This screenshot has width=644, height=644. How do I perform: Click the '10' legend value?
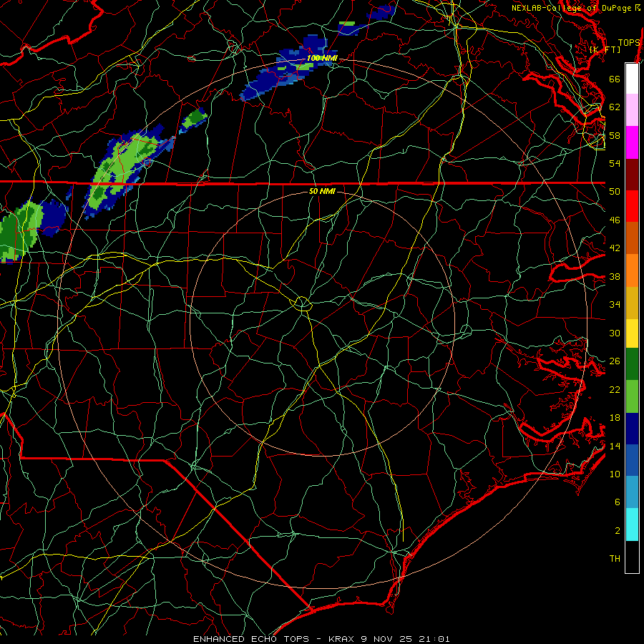[x=615, y=474]
